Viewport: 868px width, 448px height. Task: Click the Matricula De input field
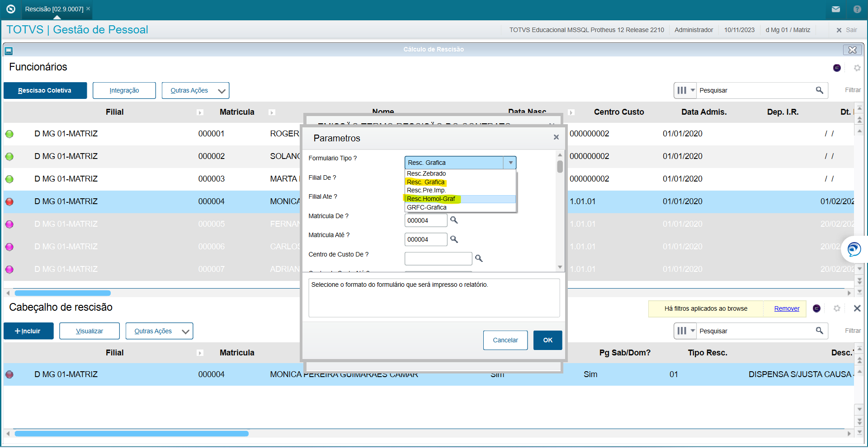coord(425,220)
